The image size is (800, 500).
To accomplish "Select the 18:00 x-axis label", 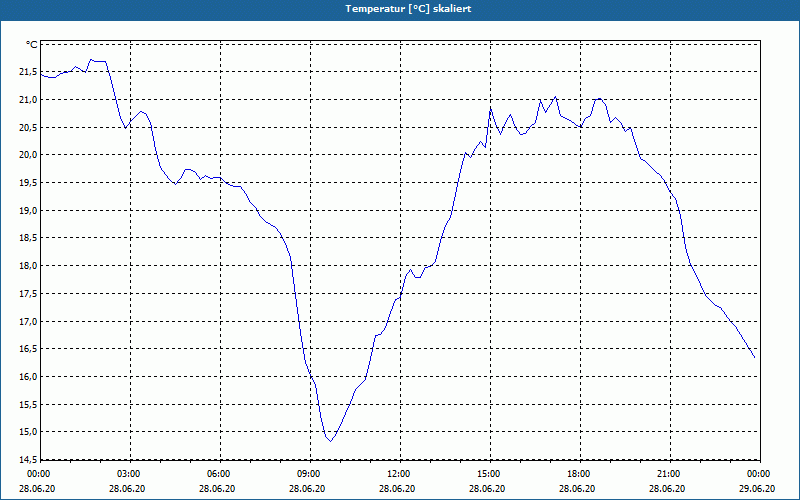I will 580,474.
